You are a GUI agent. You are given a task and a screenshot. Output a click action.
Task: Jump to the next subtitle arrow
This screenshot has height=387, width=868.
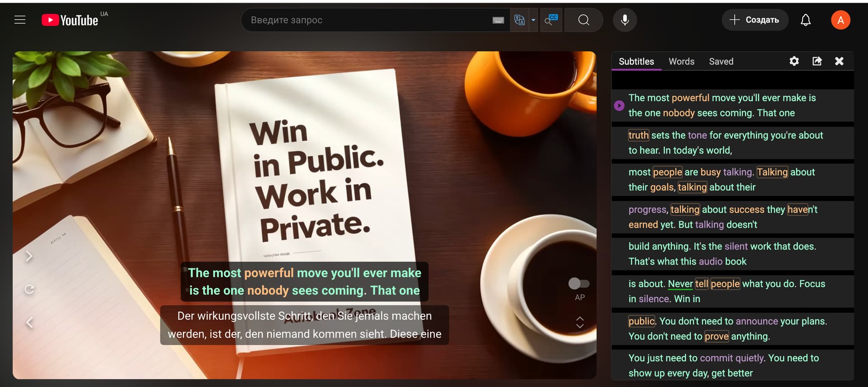[29, 256]
